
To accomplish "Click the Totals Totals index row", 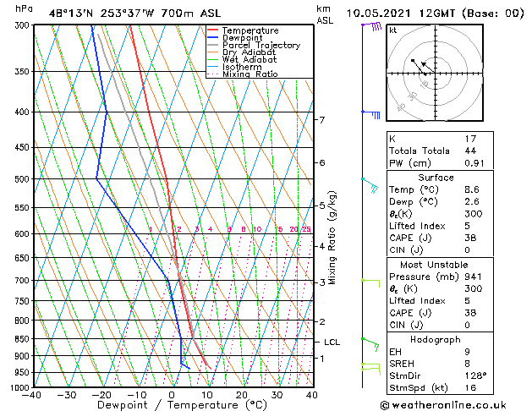I will [x=440, y=151].
